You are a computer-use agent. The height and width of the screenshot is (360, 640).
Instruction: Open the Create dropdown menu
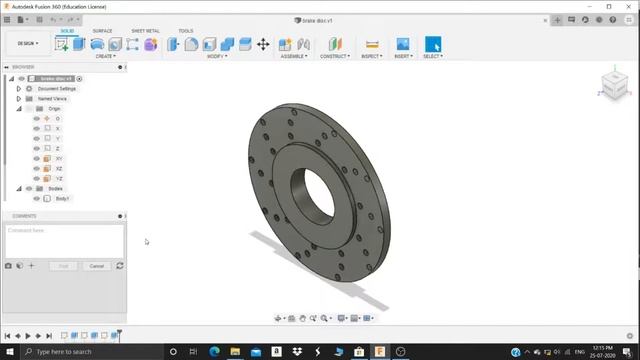click(106, 56)
